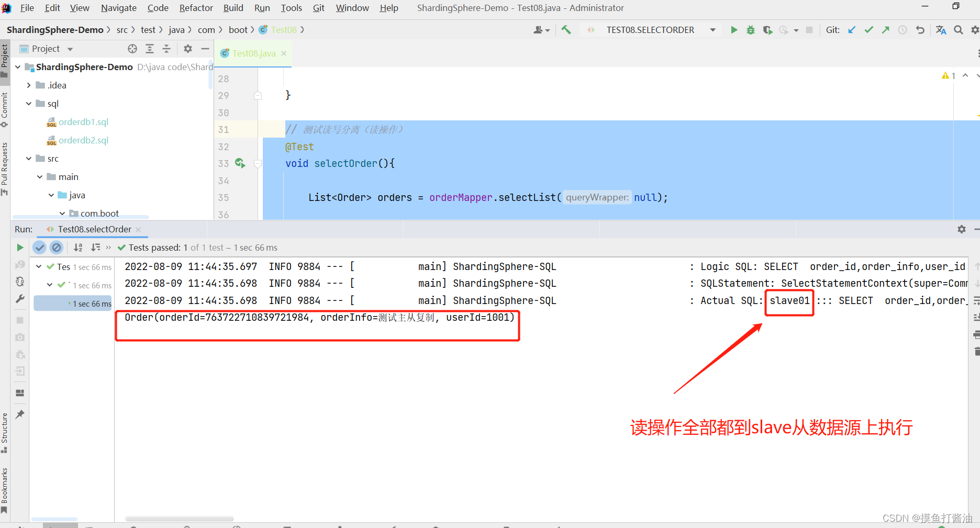Click the rollback undo arrow icon
The height and width of the screenshot is (528, 980).
point(920,30)
